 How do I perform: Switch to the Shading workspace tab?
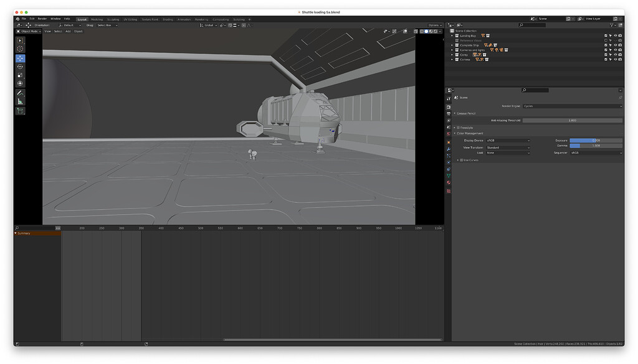point(168,19)
